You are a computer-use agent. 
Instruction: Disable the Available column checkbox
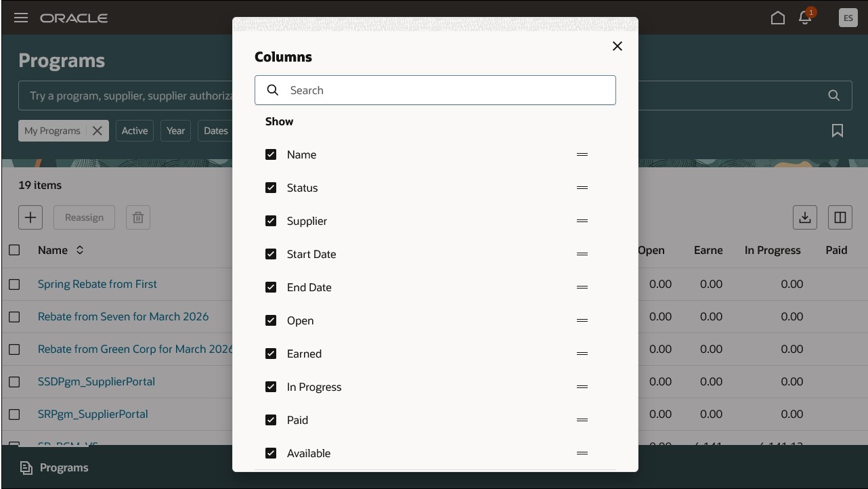(271, 453)
